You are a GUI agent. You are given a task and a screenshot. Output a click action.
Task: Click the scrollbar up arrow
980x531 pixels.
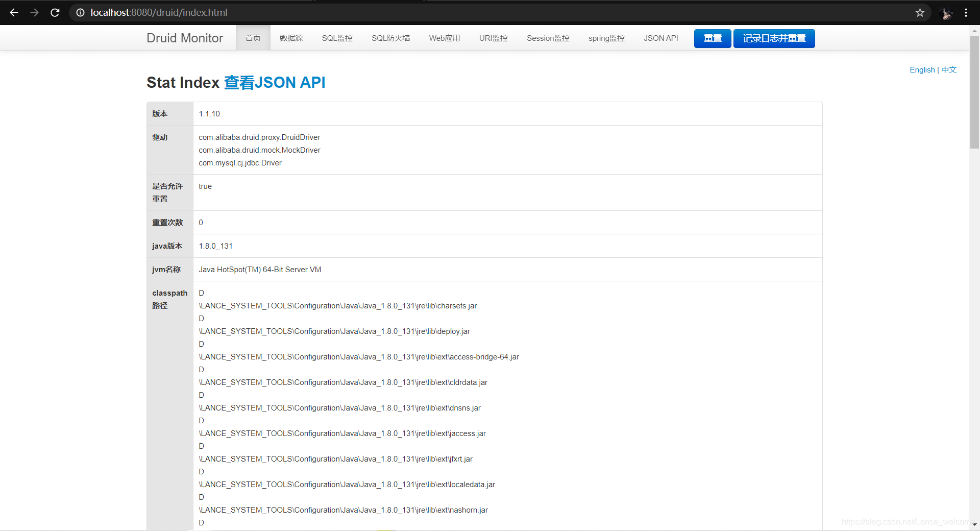pyautogui.click(x=974, y=31)
